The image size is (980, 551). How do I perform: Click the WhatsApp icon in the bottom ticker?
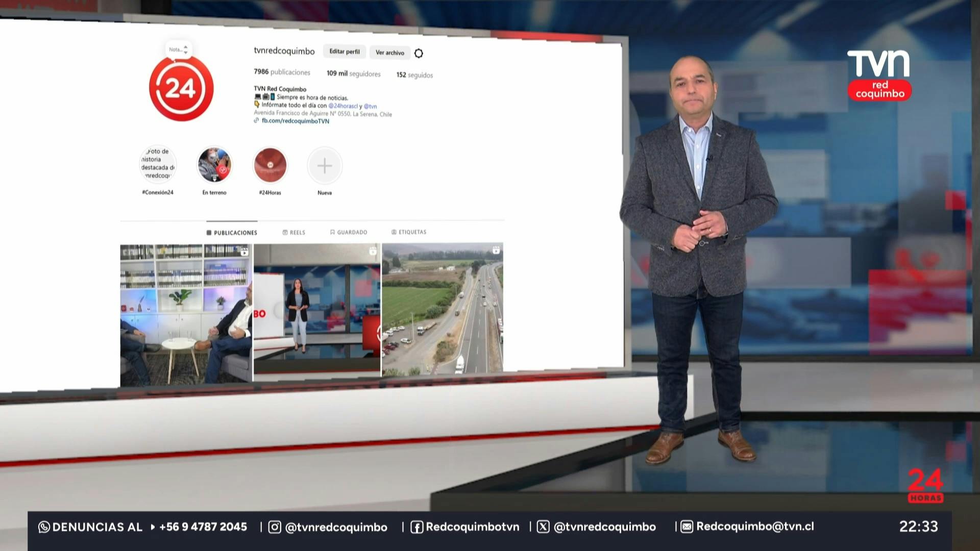(x=44, y=527)
